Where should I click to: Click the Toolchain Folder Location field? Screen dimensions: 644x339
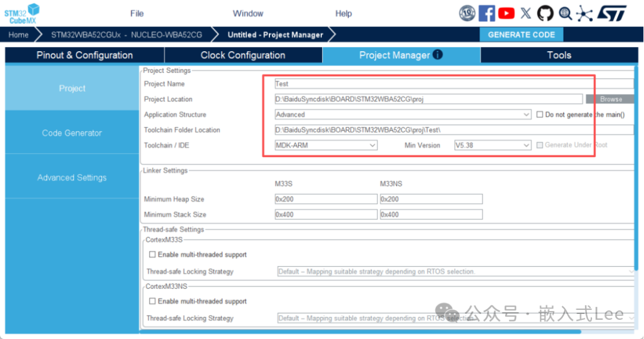pyautogui.click(x=454, y=130)
